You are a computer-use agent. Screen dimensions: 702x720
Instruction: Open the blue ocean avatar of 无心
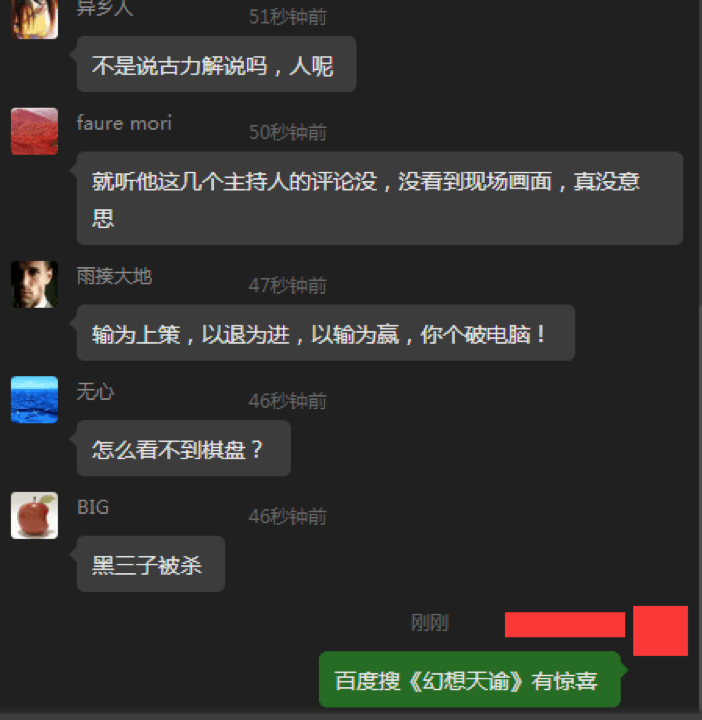34,399
